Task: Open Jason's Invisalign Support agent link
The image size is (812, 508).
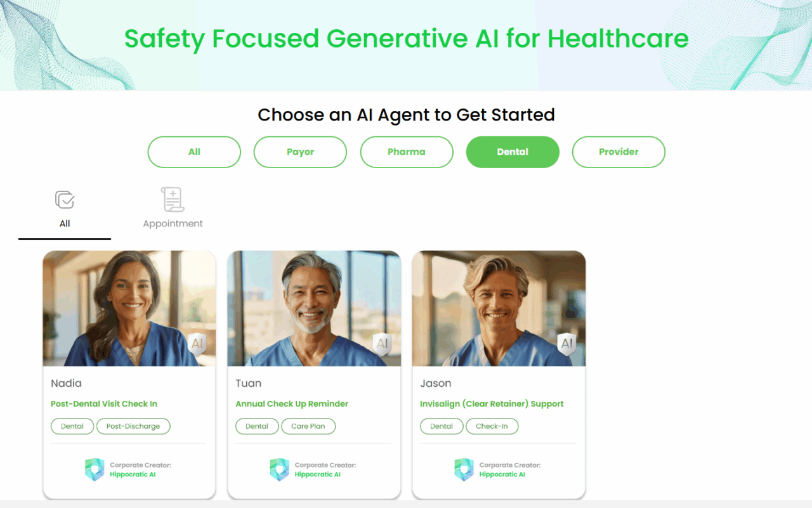Action: 493,403
